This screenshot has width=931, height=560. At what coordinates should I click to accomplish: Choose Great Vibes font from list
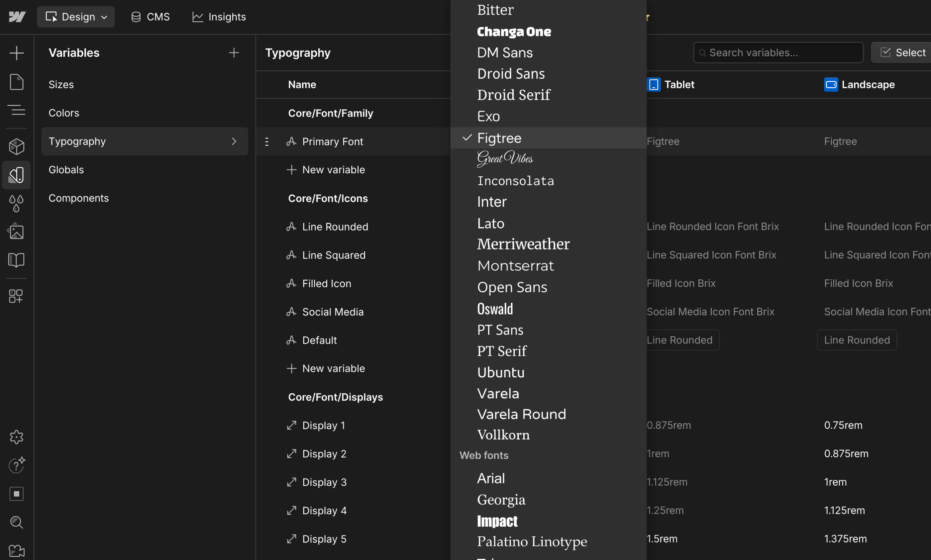coord(505,158)
